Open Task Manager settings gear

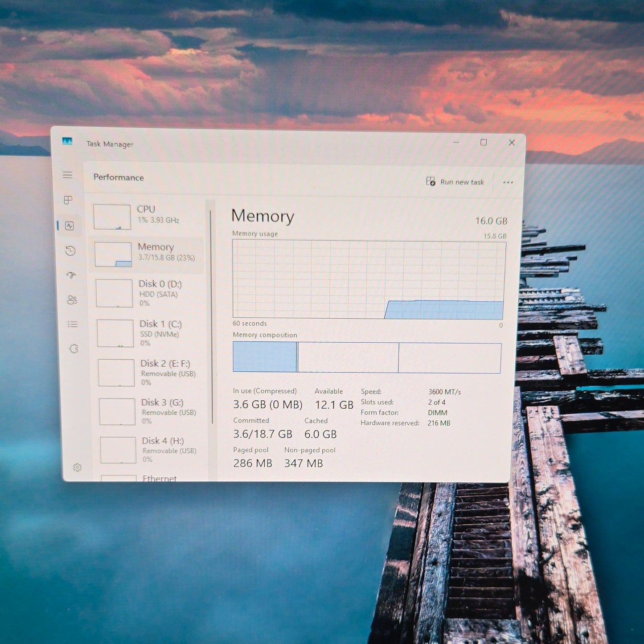[x=78, y=468]
